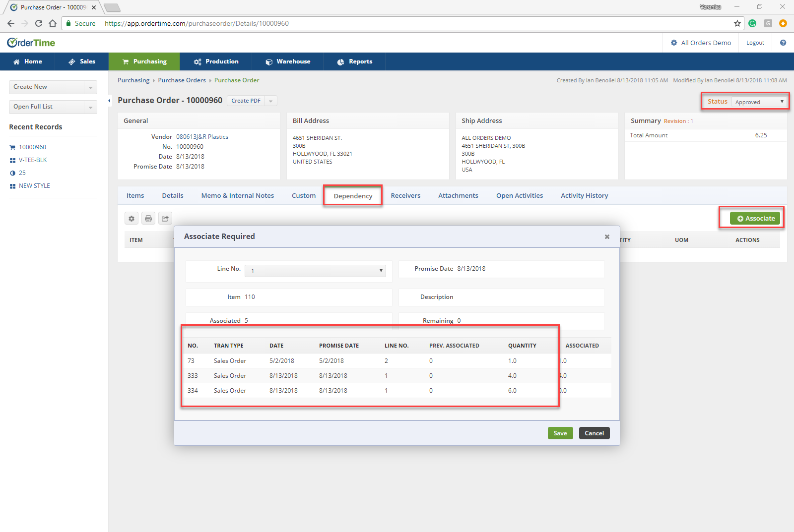Click the settings gear icon above the items table
The image size is (794, 532).
(132, 218)
